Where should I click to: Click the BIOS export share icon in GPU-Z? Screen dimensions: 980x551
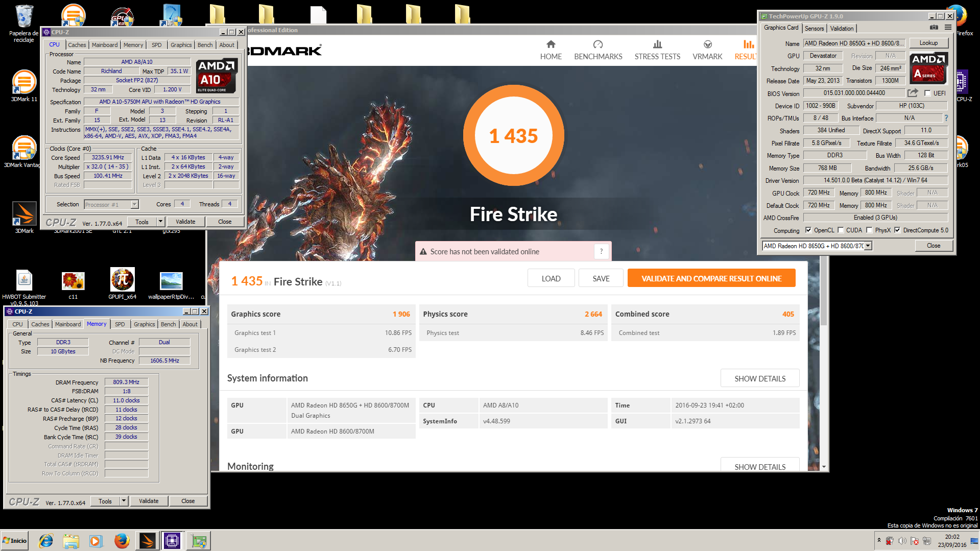click(913, 93)
